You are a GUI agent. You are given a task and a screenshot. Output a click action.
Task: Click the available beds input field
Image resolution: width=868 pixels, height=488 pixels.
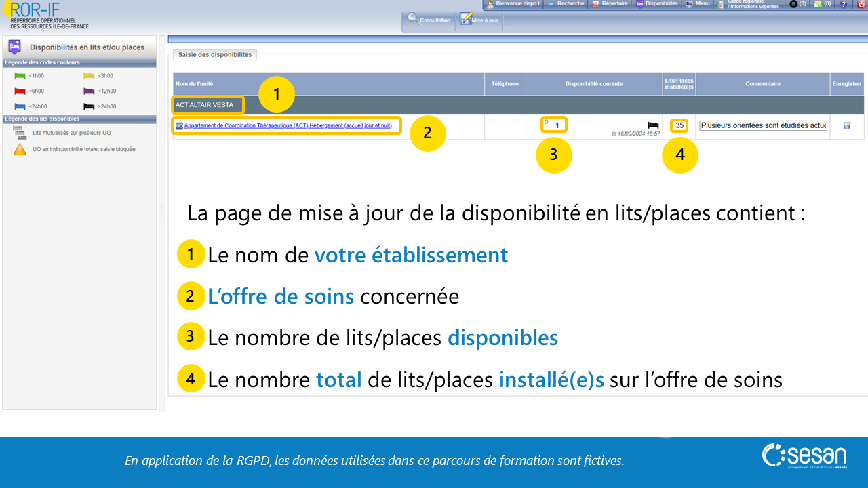point(555,125)
